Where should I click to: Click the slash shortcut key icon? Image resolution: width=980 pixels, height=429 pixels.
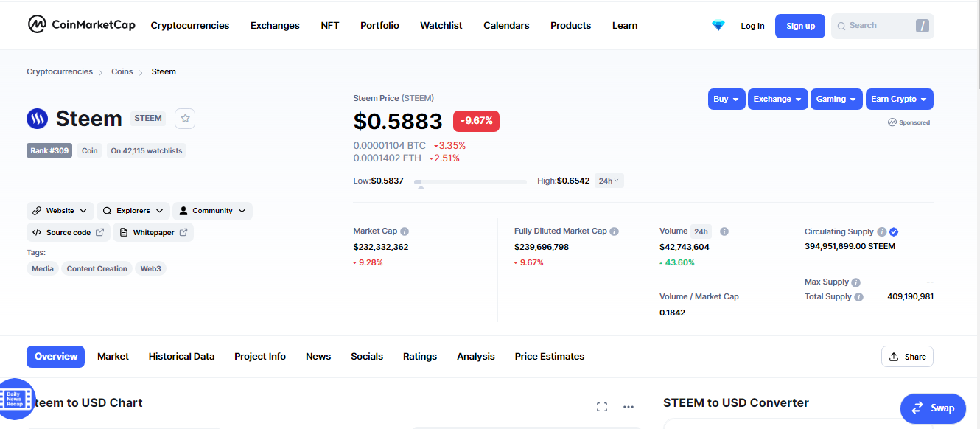point(923,26)
